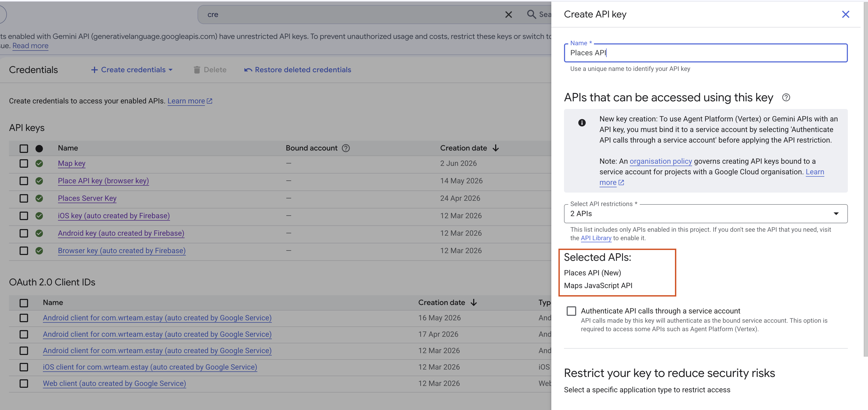Select all API keys checkbox

click(x=24, y=148)
